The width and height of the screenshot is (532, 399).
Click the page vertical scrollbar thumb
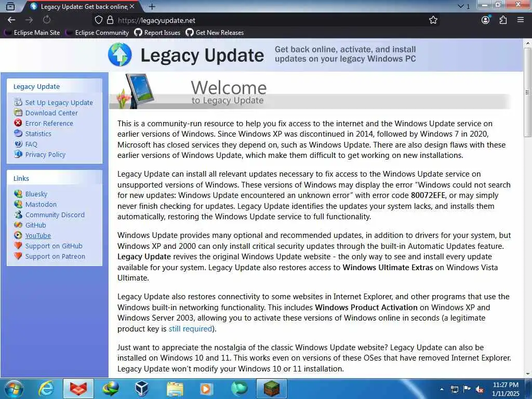527,92
